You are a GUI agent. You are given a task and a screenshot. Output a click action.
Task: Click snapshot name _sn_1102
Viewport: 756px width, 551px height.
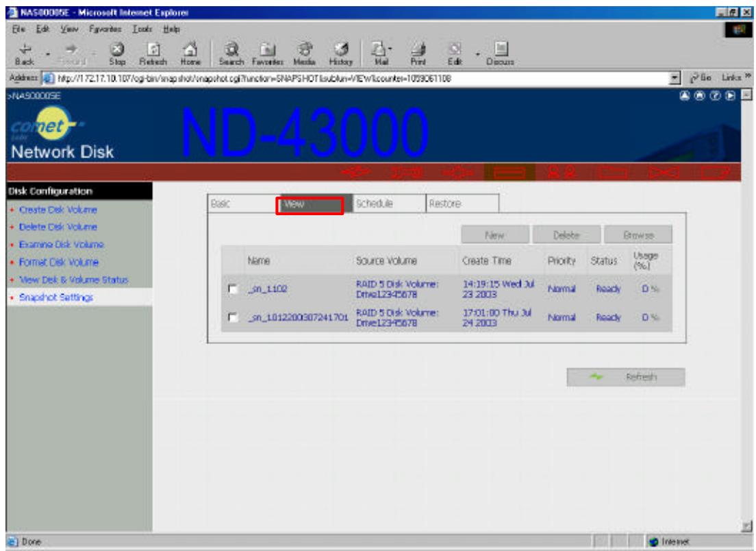(268, 289)
